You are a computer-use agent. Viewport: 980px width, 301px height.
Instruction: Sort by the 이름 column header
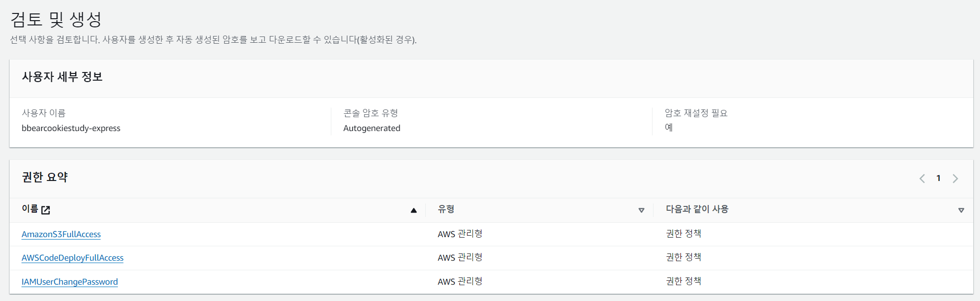pyautogui.click(x=30, y=209)
